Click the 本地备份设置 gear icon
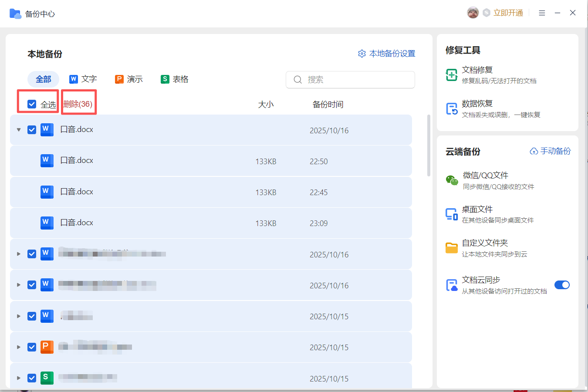Screen dimensions: 588x392 362,54
